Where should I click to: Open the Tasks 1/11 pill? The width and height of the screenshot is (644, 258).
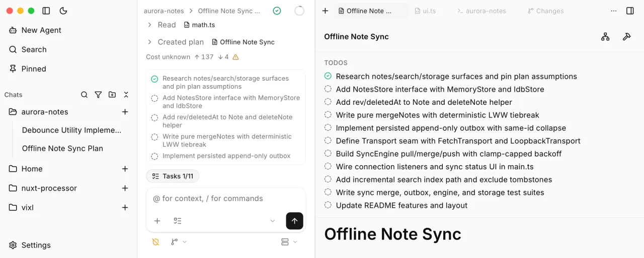(173, 176)
